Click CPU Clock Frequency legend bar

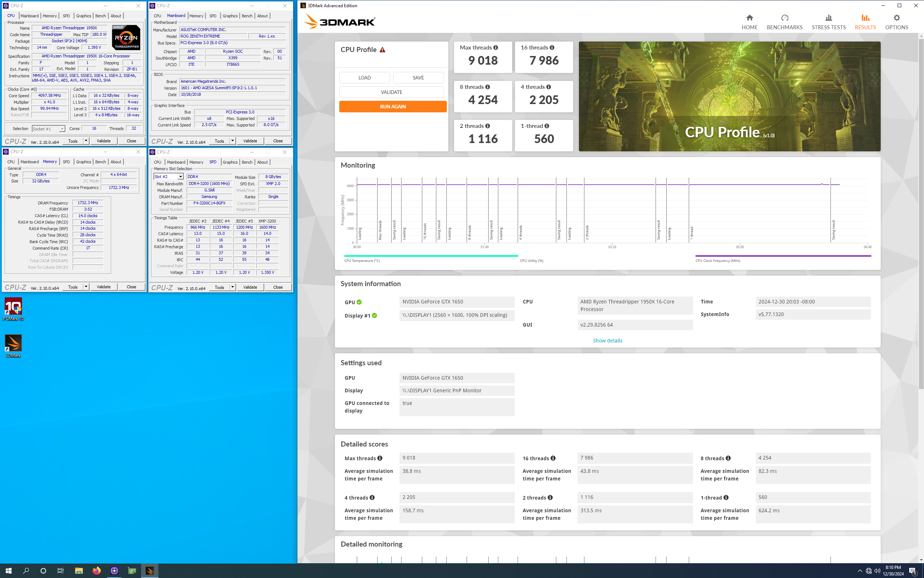(783, 256)
